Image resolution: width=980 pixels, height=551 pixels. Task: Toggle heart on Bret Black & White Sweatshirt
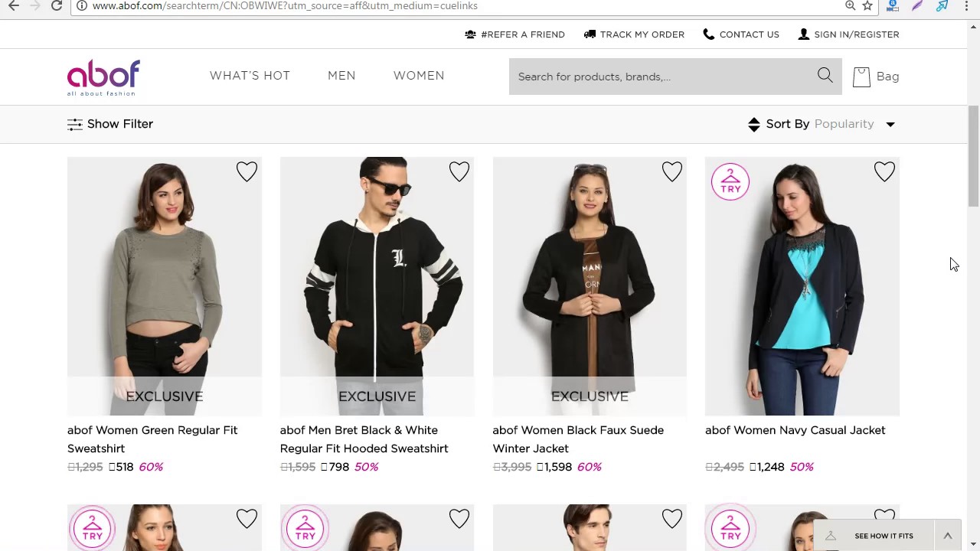pyautogui.click(x=459, y=171)
